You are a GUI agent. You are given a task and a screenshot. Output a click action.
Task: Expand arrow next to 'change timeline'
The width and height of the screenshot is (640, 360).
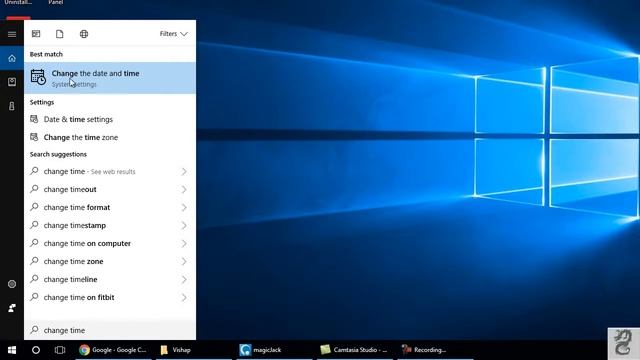point(184,279)
